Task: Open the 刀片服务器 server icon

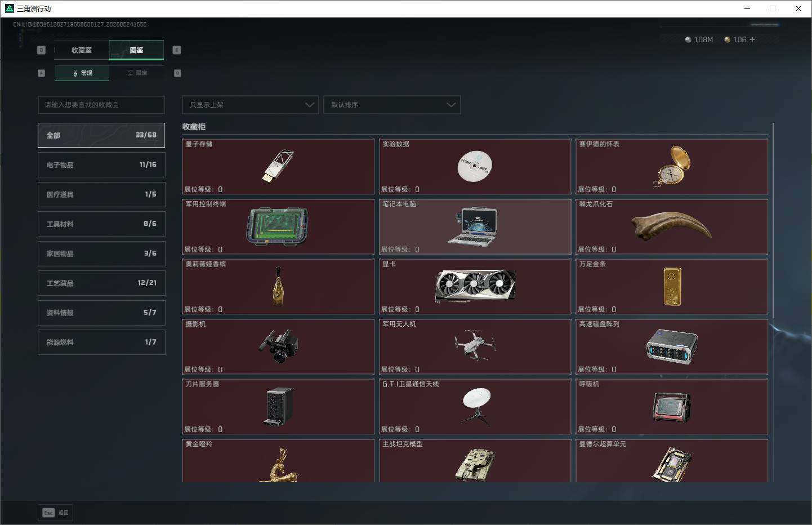Action: point(279,406)
